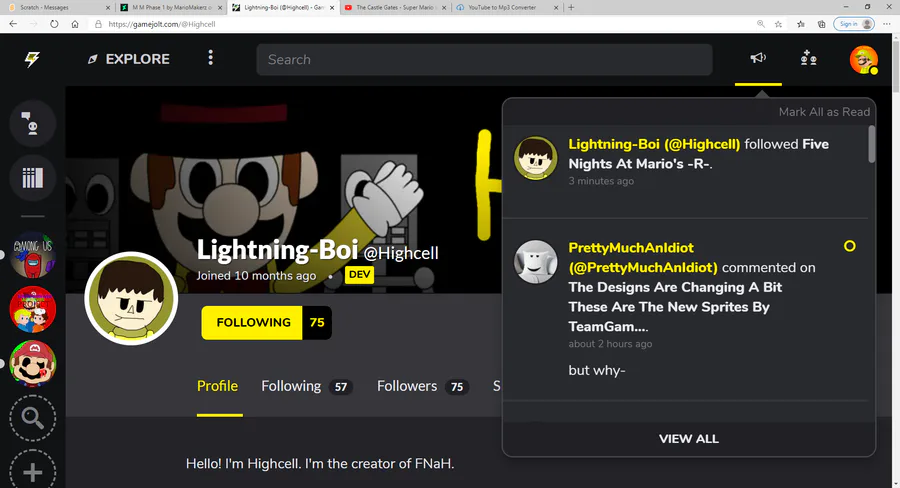Click the 75 follower count beside Following
Screen dimensions: 900x488
point(317,323)
